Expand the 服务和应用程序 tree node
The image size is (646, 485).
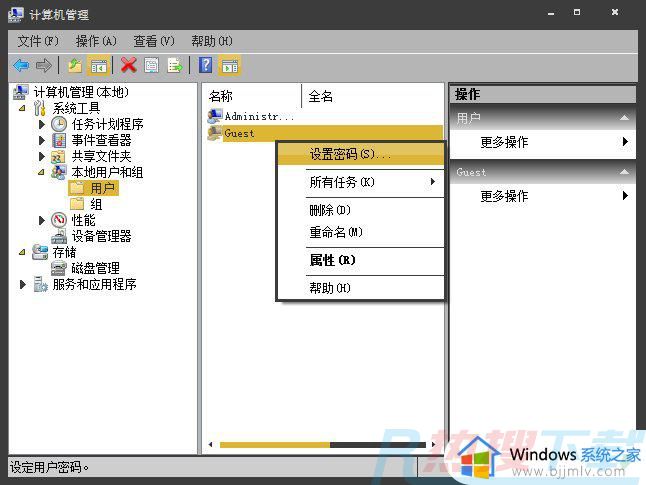point(23,284)
